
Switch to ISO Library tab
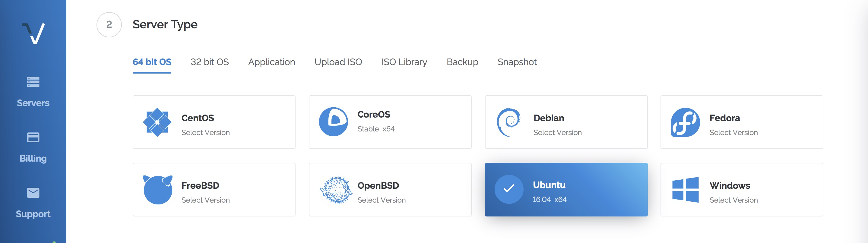click(x=404, y=62)
